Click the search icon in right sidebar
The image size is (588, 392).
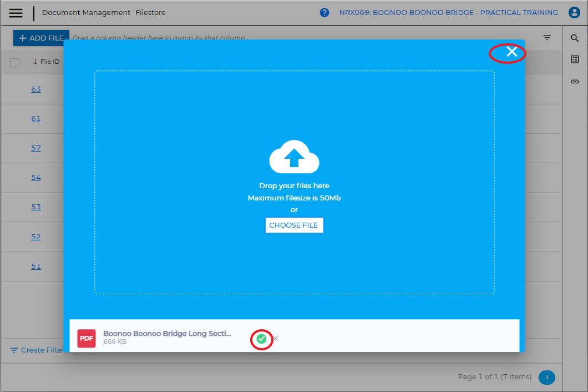[x=575, y=38]
